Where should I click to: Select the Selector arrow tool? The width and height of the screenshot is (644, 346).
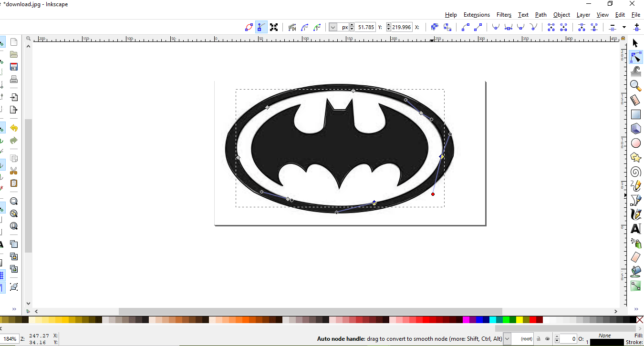point(635,43)
